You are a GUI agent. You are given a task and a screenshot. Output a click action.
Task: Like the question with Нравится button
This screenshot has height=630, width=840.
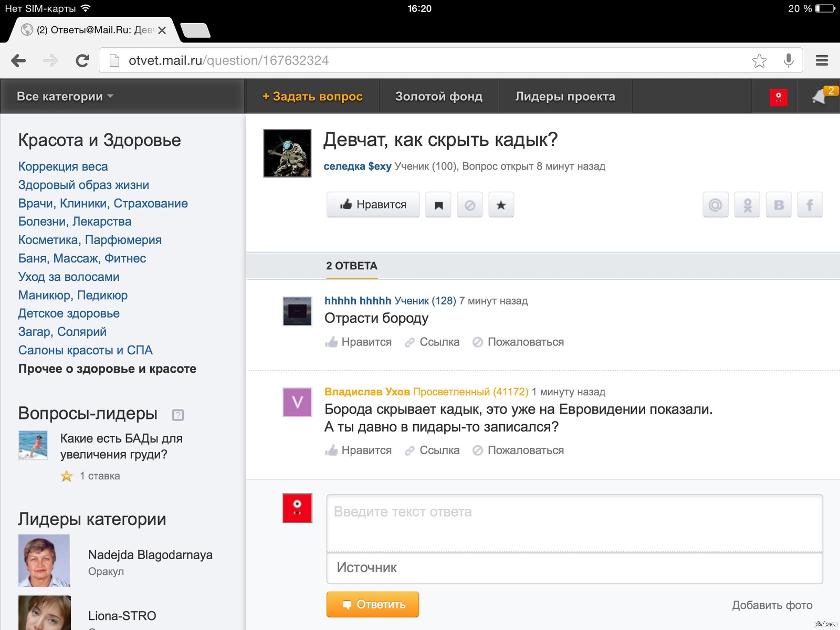(x=373, y=205)
